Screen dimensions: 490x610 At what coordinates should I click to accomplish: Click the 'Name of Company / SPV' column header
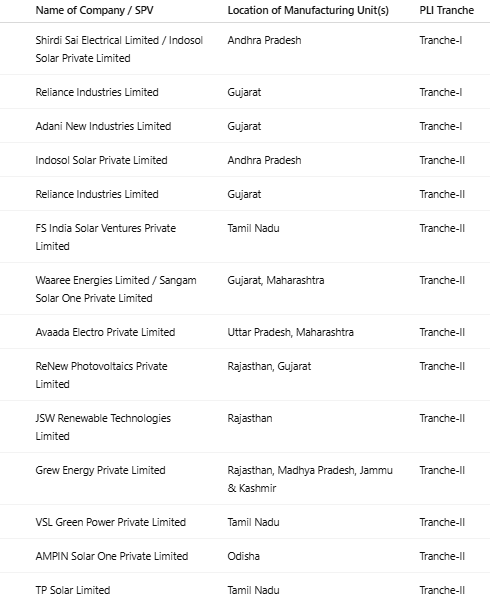coord(94,11)
